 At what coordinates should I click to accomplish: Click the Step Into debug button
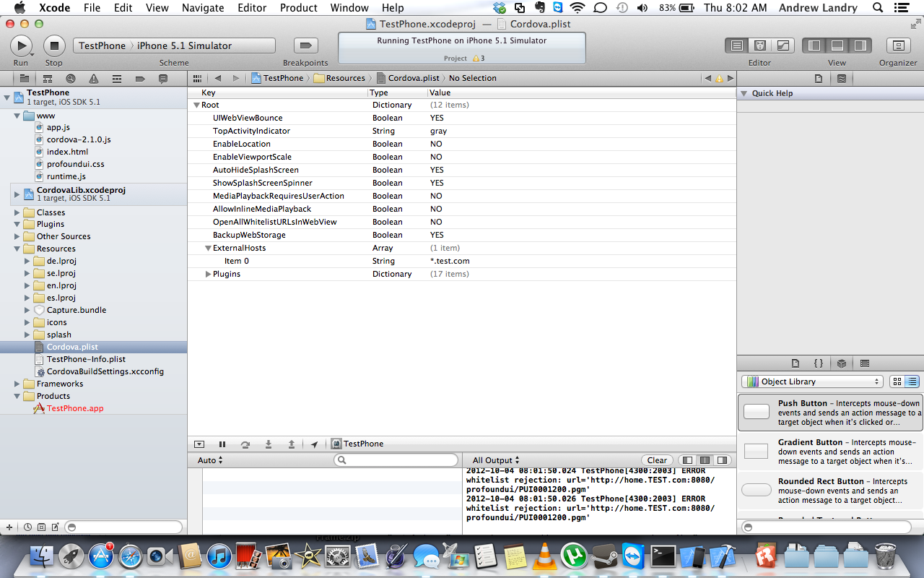(x=269, y=444)
